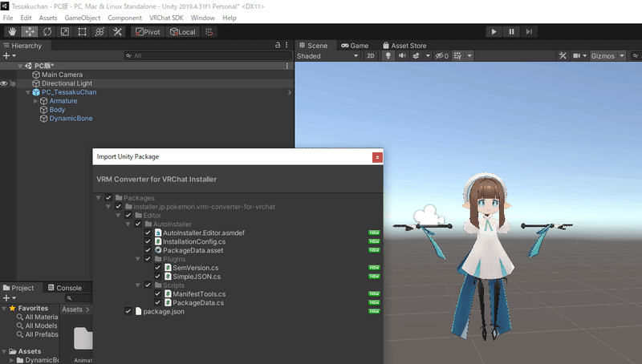Start Play mode
Viewport: 642px width, 364px height.
(x=494, y=32)
